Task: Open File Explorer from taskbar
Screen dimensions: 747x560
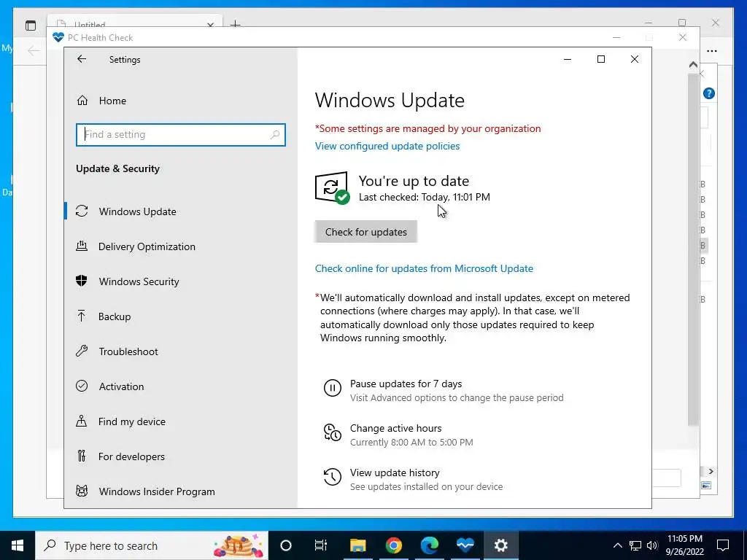Action: 357,545
